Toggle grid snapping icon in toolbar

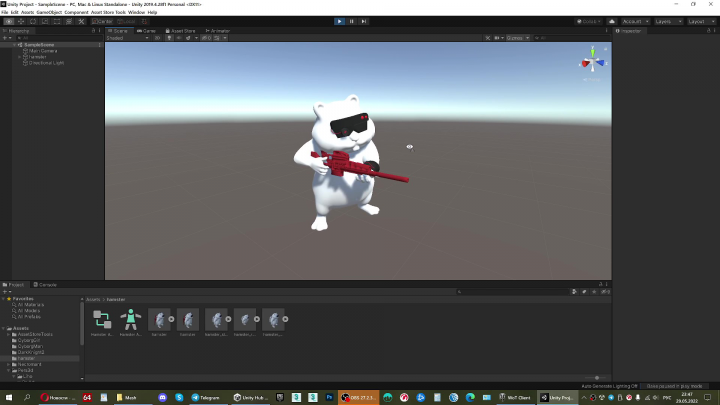coord(144,22)
